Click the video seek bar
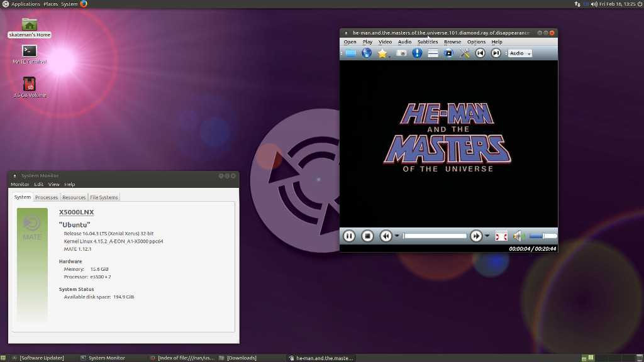 pyautogui.click(x=435, y=236)
